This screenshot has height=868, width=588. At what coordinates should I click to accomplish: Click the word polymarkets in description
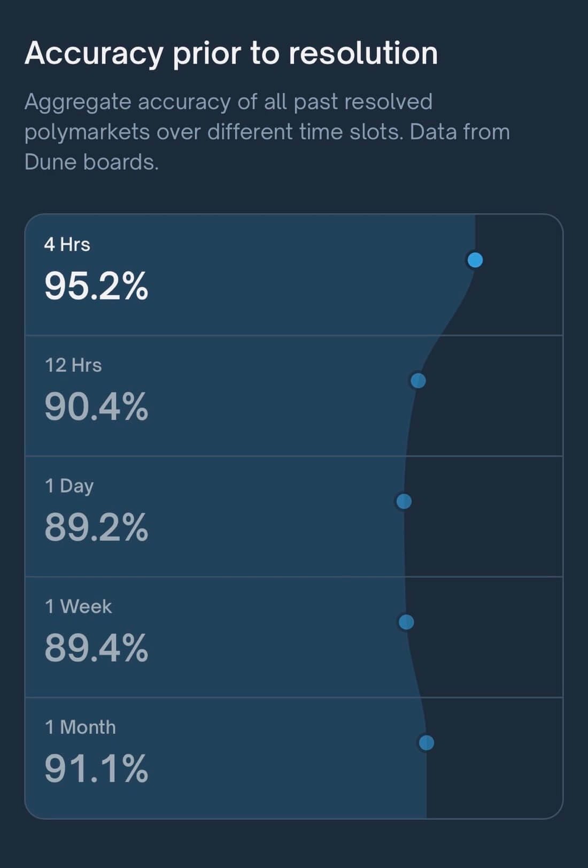tap(87, 132)
